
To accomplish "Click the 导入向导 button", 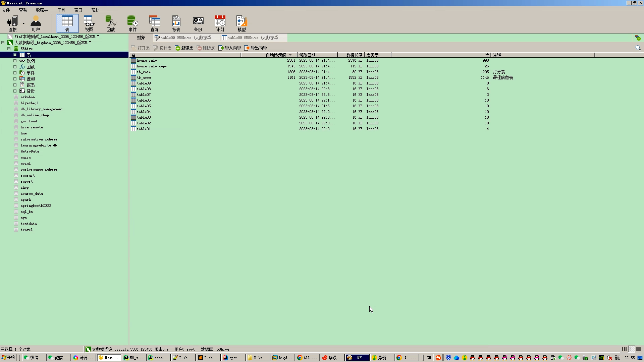I will point(230,48).
